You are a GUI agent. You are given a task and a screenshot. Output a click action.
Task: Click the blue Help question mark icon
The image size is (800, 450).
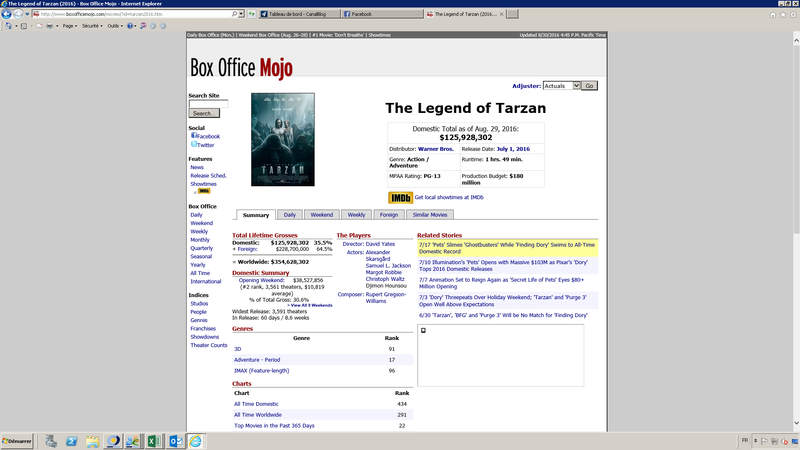(130, 26)
